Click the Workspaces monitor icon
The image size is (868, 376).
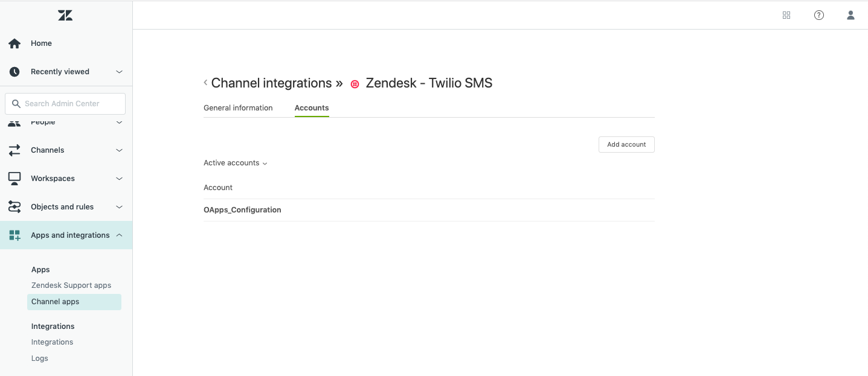[14, 179]
